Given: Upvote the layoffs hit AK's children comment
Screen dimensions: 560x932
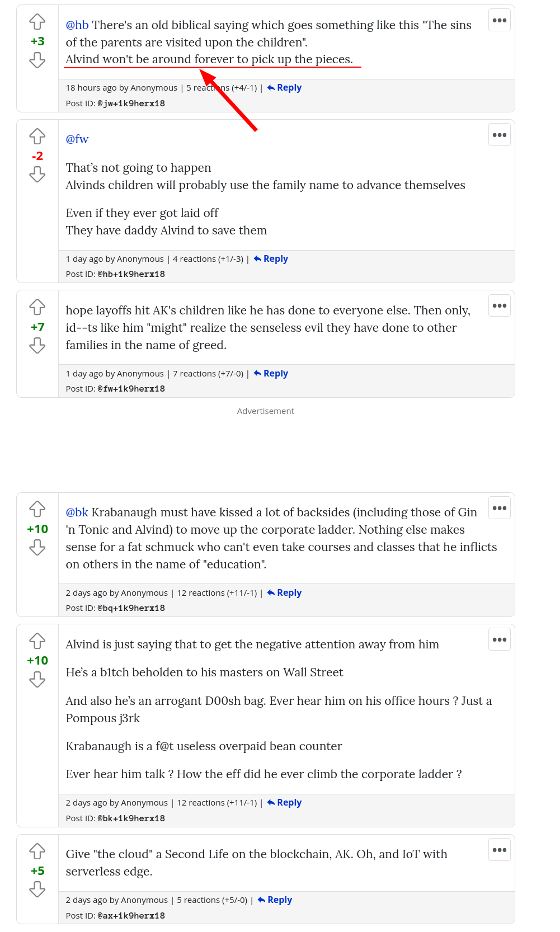Looking at the screenshot, I should 37,307.
